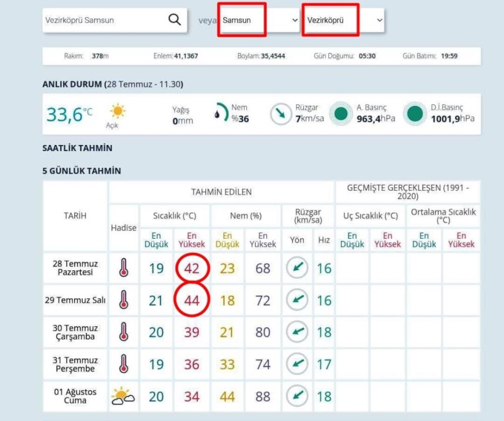Click the partly cloudy icon for 01 Ağustos
The width and height of the screenshot is (504, 421).
[124, 397]
